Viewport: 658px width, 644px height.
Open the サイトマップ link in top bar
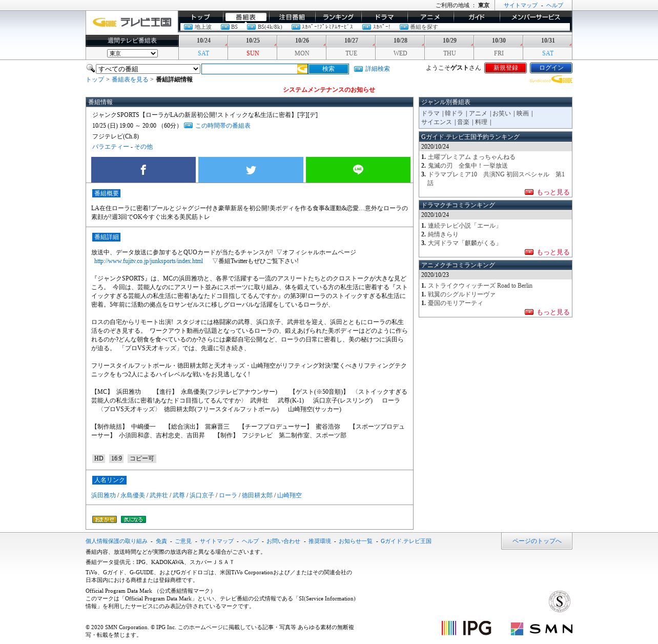521,5
